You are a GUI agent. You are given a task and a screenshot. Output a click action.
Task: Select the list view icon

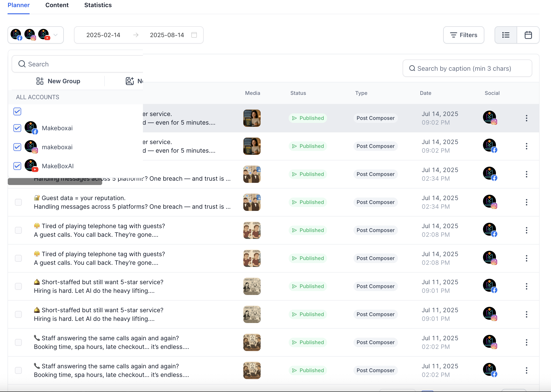click(x=506, y=35)
